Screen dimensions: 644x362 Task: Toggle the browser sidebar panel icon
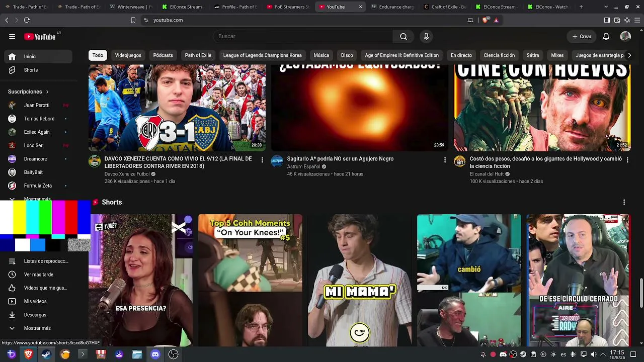607,20
